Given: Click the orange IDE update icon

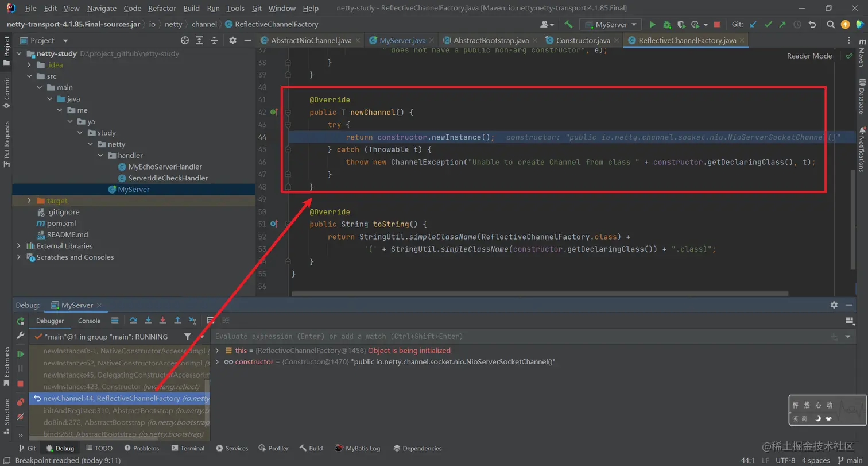Looking at the screenshot, I should coord(845,24).
